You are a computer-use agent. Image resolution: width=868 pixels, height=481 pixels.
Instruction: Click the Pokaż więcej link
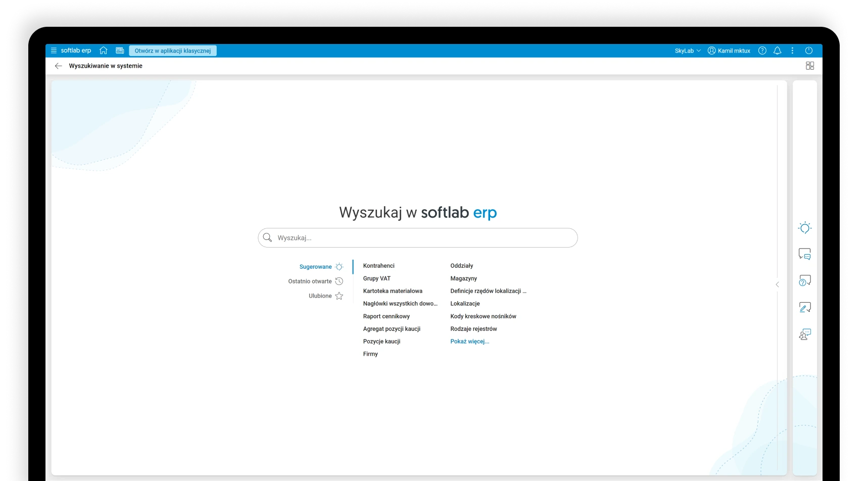pos(469,342)
